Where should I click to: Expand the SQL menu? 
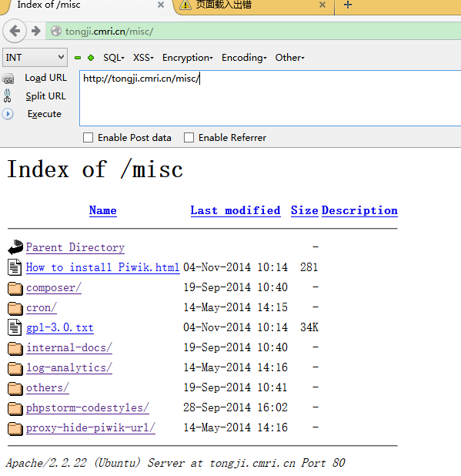point(114,57)
